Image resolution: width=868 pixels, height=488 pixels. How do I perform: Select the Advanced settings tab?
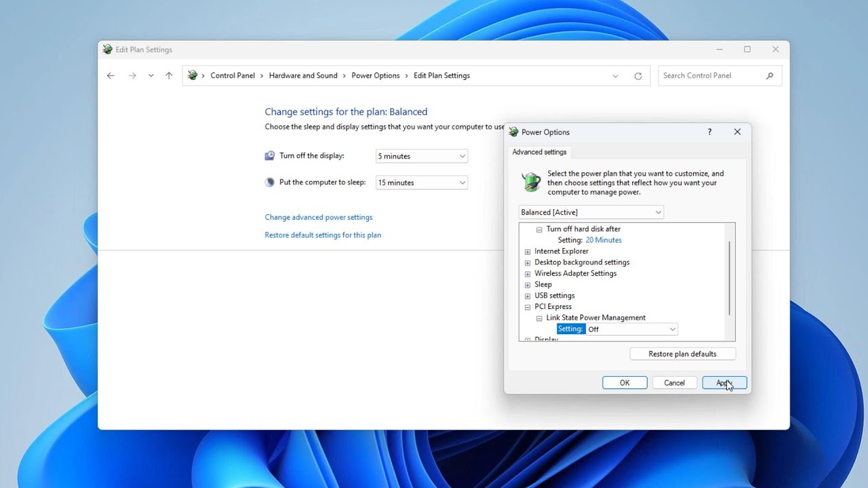pos(539,152)
